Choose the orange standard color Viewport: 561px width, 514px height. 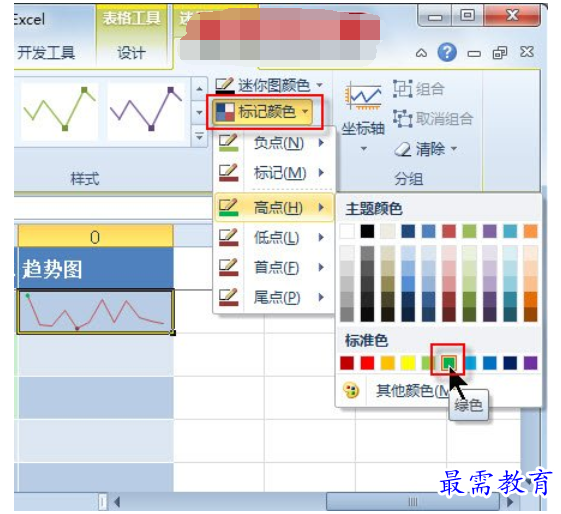(387, 363)
